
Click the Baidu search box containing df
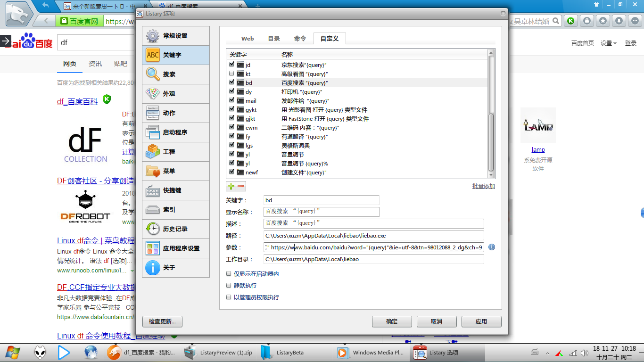[96, 42]
